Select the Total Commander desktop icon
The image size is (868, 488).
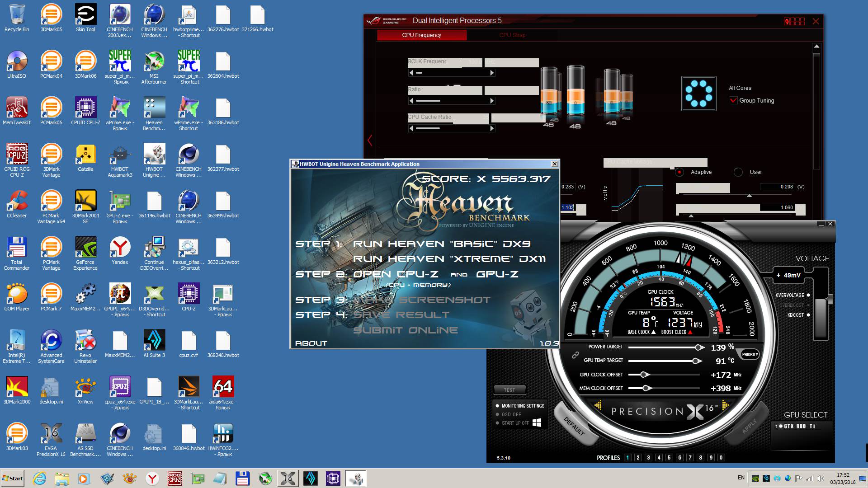[x=17, y=253]
